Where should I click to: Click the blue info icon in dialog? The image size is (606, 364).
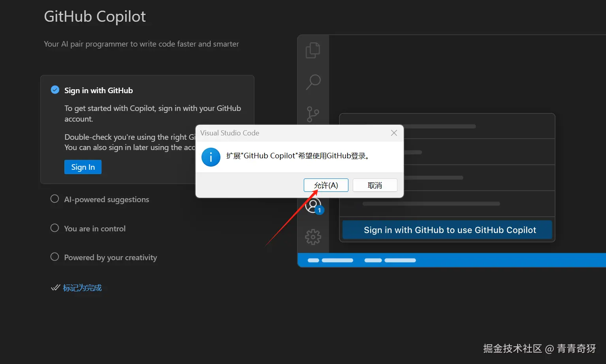coord(211,157)
